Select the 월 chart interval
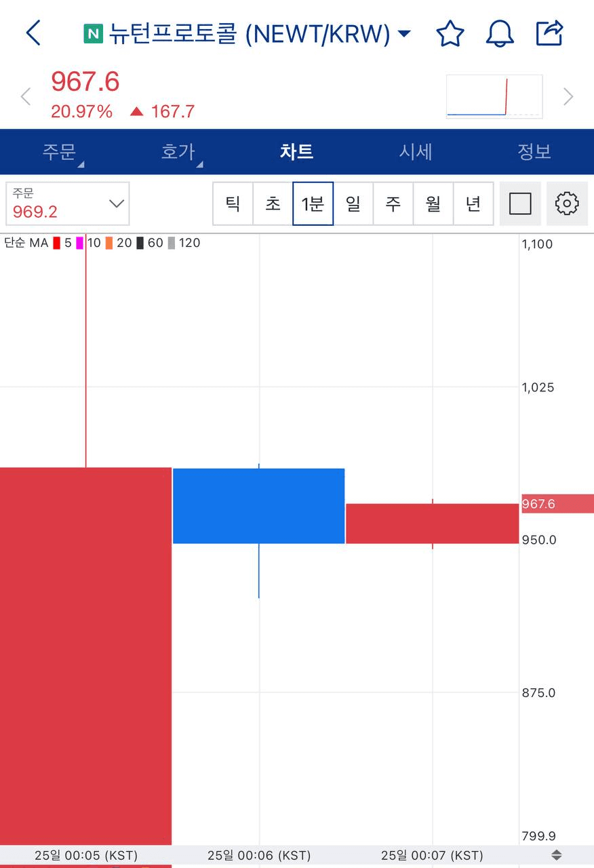Screen dimensions: 594x868 pyautogui.click(x=433, y=203)
